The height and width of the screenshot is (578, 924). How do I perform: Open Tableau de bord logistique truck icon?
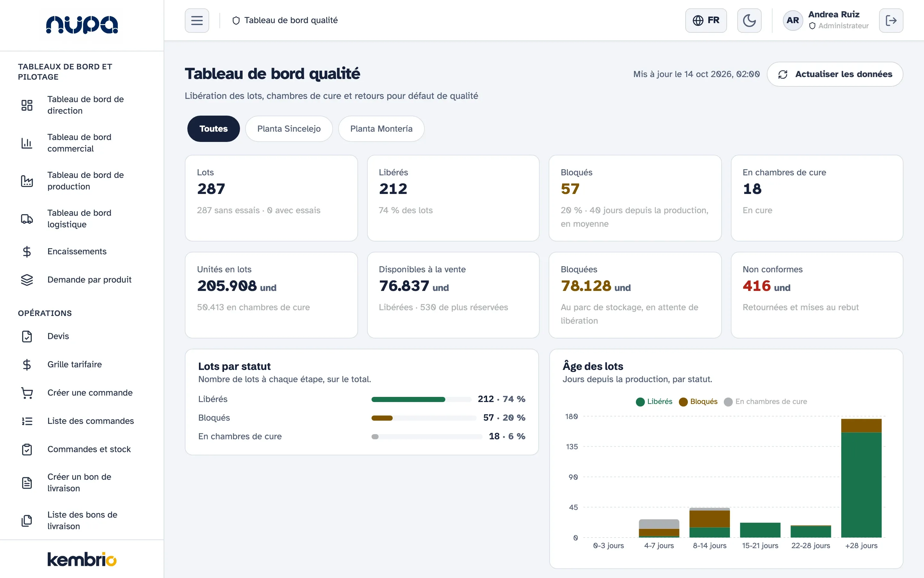tap(27, 219)
